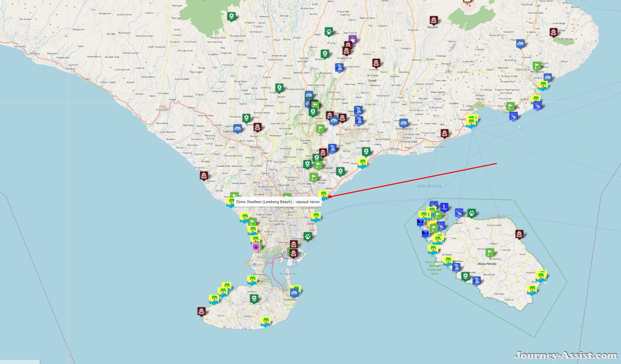Screen dimensions: 621x364
Task: Click the Besakih place label
Action: (x=433, y=27)
